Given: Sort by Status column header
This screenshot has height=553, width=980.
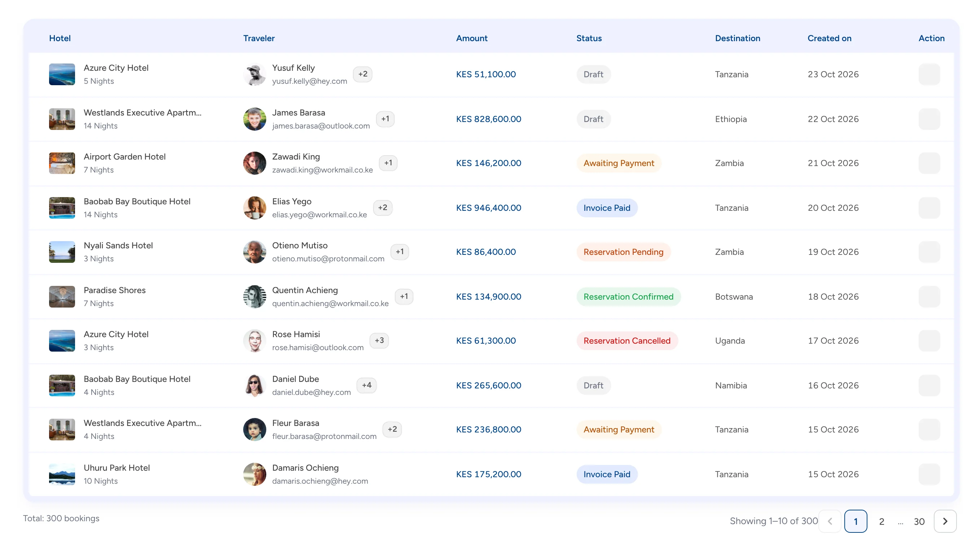Looking at the screenshot, I should (x=589, y=38).
